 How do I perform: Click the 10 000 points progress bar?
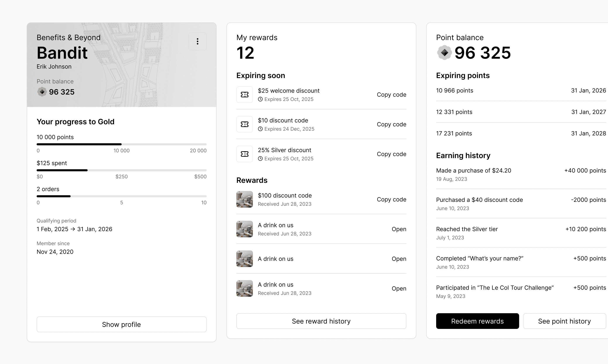(121, 144)
